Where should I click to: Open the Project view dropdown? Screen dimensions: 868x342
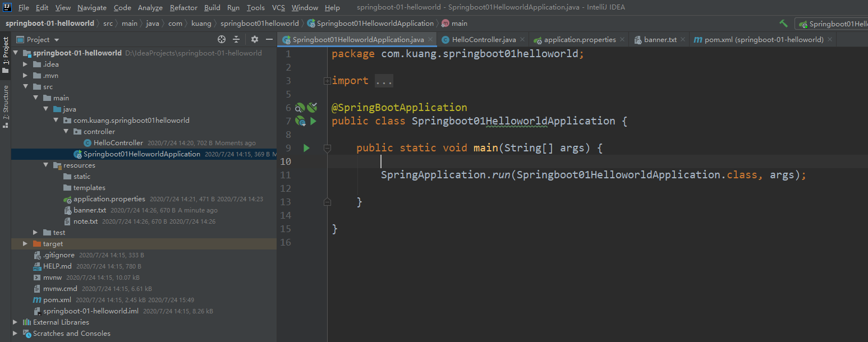click(x=57, y=40)
